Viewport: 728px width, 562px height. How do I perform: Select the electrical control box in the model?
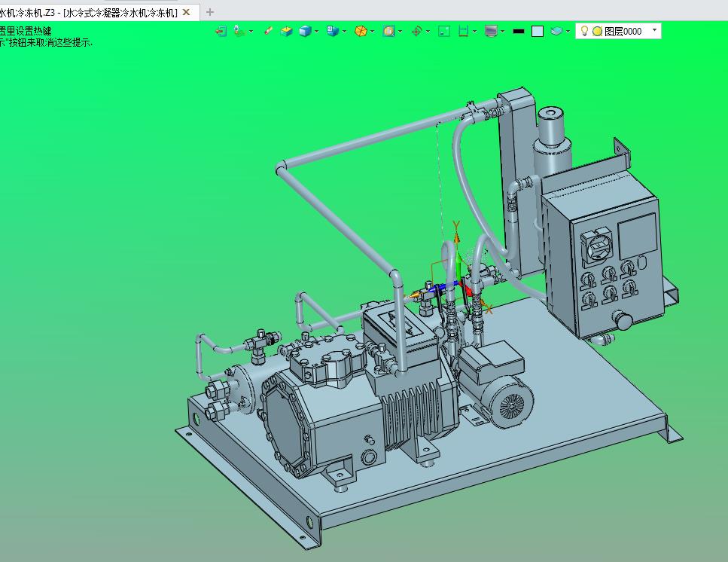[x=604, y=260]
